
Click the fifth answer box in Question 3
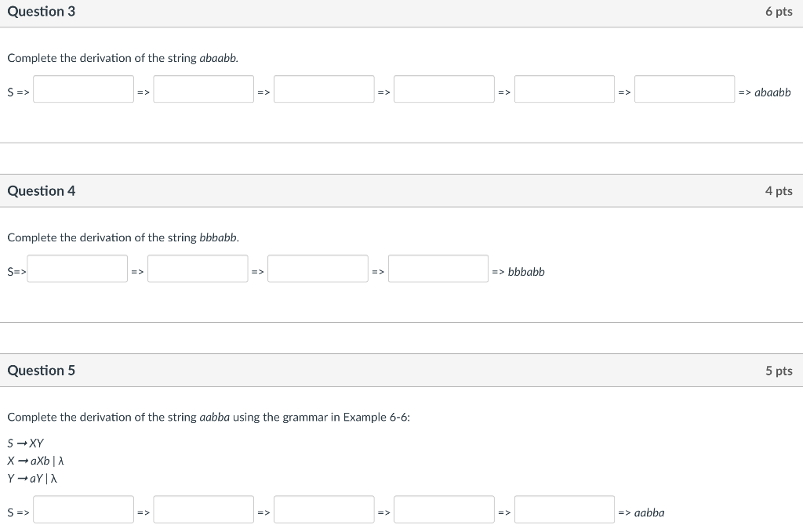click(x=564, y=89)
